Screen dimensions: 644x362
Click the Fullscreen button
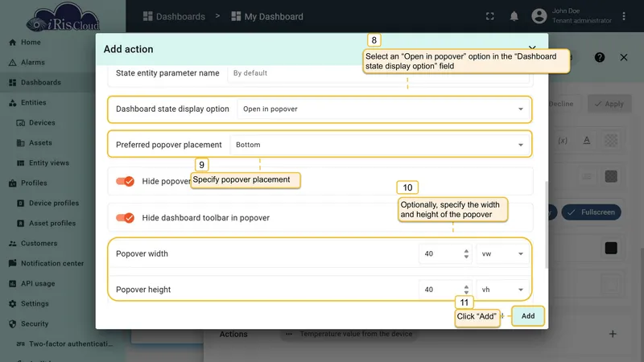tap(591, 212)
